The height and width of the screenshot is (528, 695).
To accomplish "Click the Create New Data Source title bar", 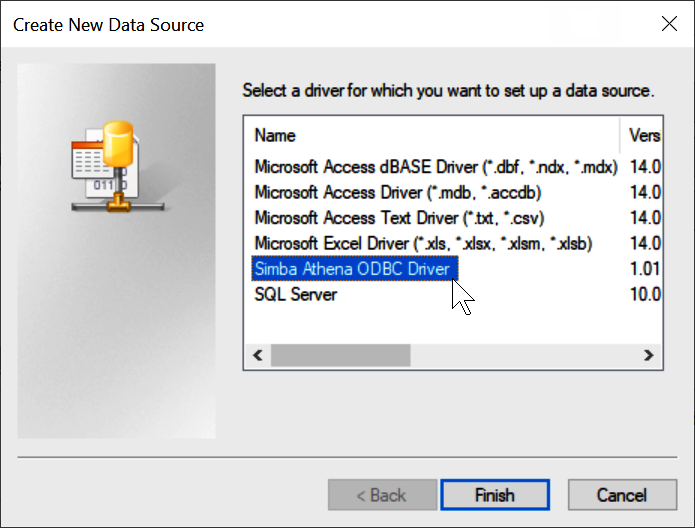I will click(x=300, y=23).
